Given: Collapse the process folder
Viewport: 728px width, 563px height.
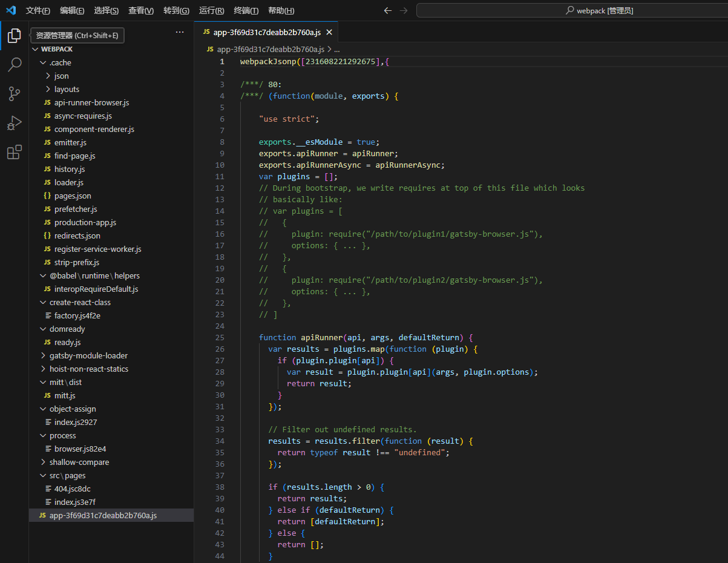Looking at the screenshot, I should click(111, 435).
